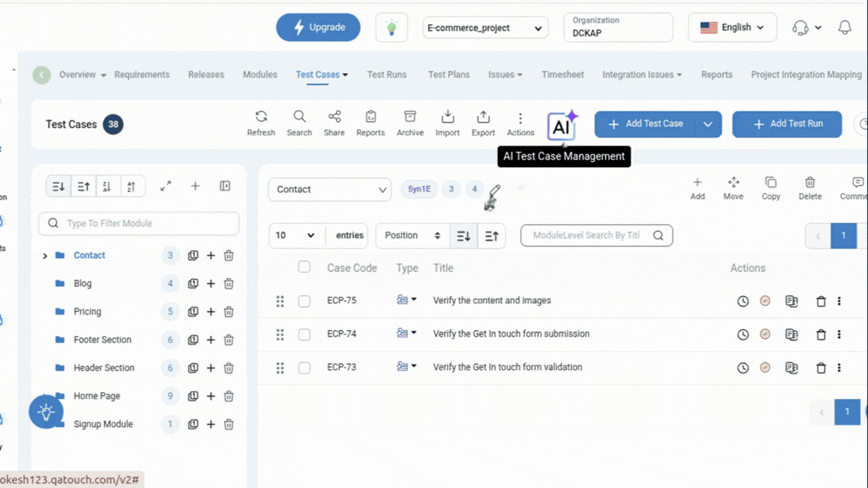This screenshot has height=488, width=868.
Task: Tick the checkbox for ECP-75
Action: coord(304,301)
